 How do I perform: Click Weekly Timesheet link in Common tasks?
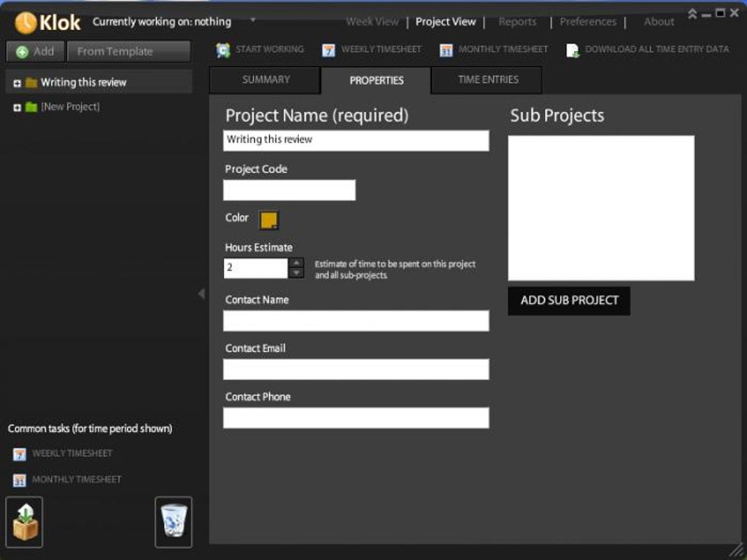[x=73, y=453]
